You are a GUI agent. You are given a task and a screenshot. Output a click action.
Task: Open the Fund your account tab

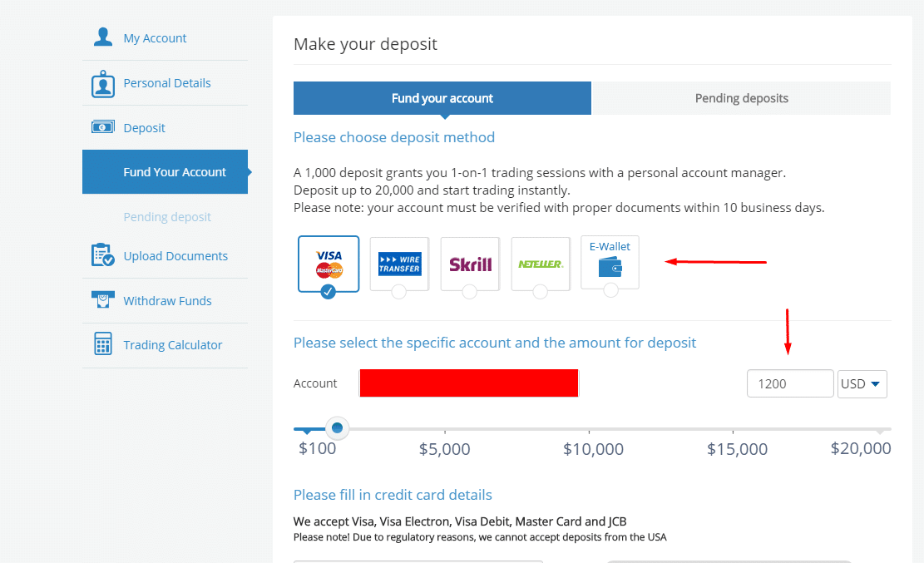click(442, 98)
